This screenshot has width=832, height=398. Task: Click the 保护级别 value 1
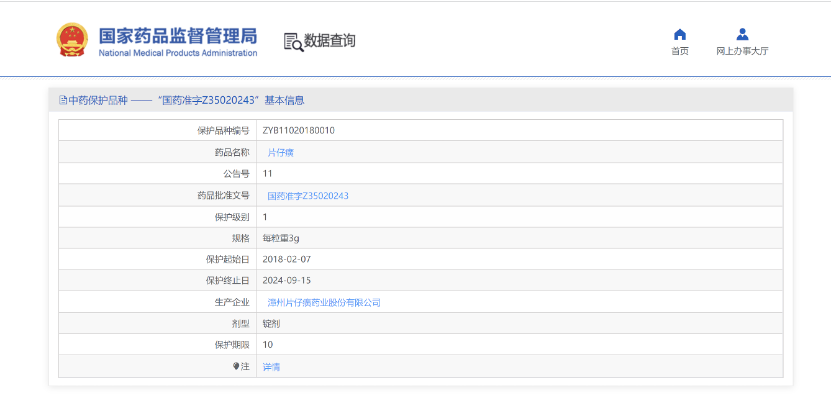pyautogui.click(x=265, y=217)
